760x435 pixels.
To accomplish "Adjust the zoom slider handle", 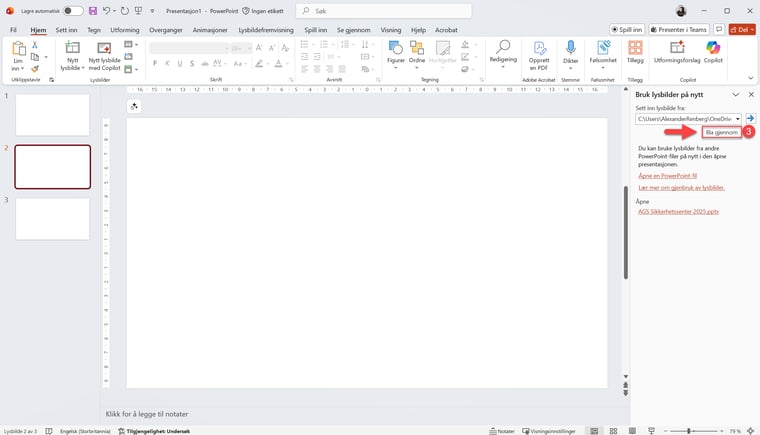I will [689, 431].
